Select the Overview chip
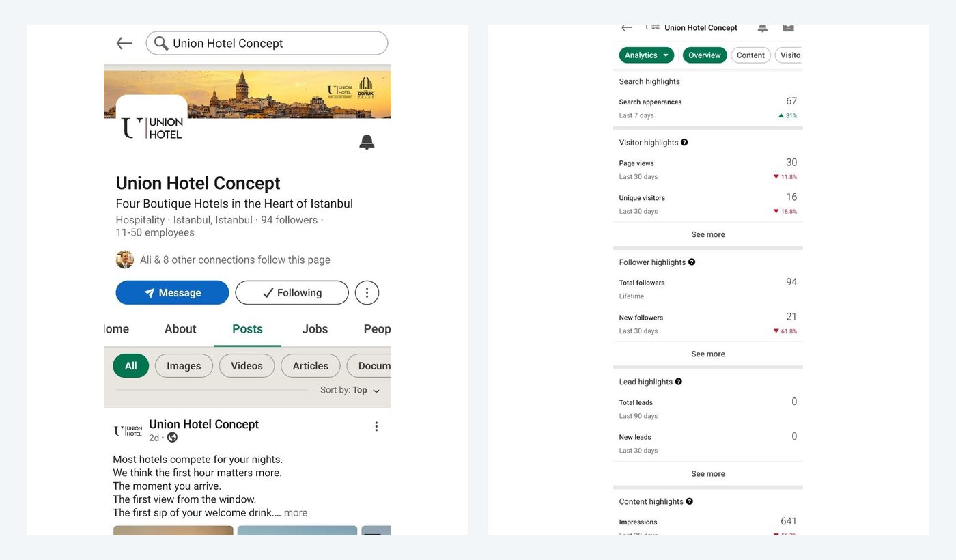The image size is (956, 560). click(705, 55)
